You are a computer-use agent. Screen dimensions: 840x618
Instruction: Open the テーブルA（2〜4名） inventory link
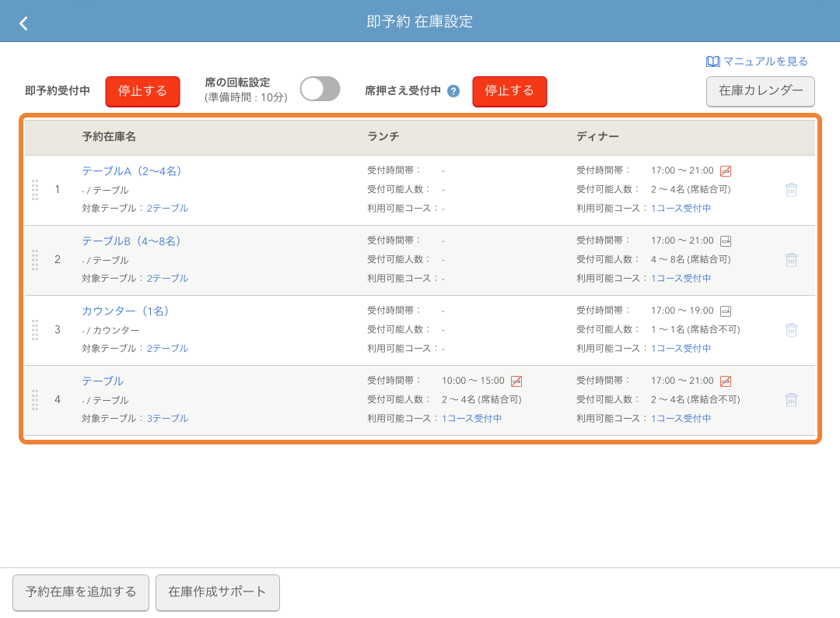(x=132, y=170)
